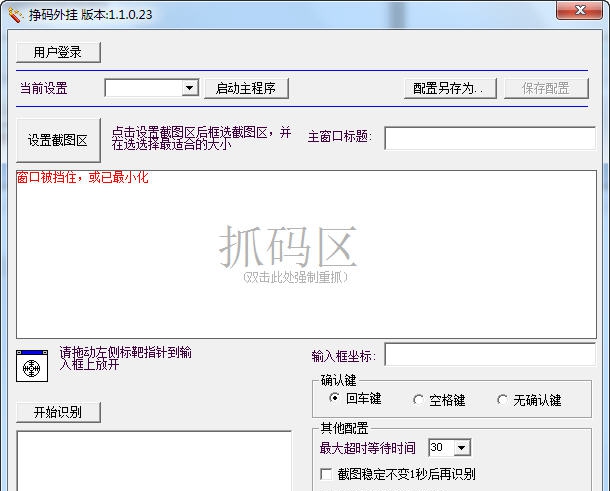
Task: Open the 当前设置 dropdown arrow
Action: tap(189, 88)
